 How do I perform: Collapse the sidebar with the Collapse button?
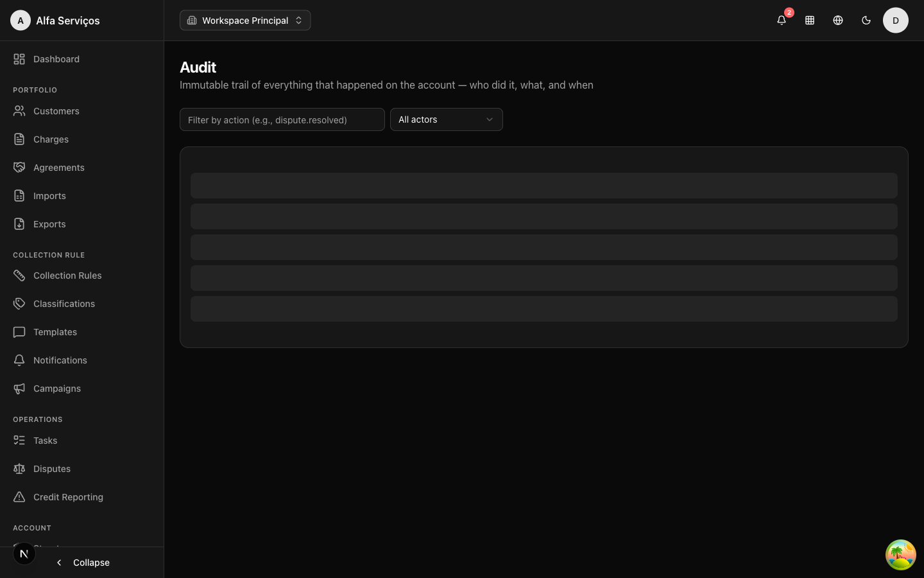pos(81,563)
